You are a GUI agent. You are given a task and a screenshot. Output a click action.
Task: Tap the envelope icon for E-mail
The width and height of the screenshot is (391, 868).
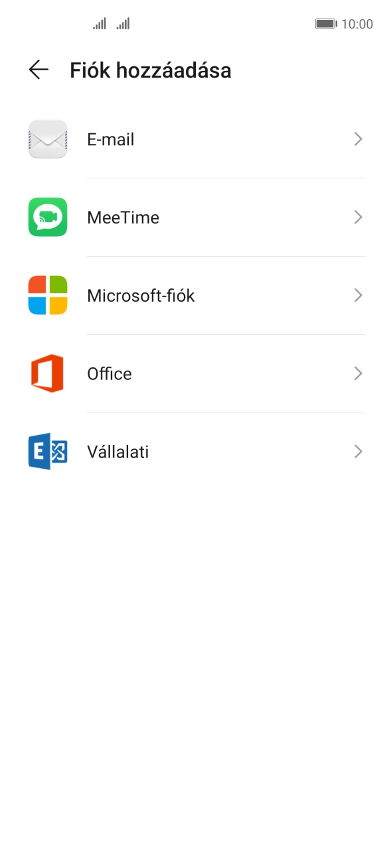coord(47,139)
